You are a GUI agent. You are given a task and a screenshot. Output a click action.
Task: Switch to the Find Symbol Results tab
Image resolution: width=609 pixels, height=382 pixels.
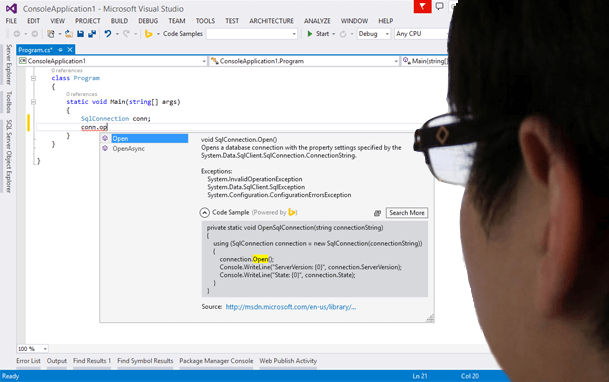(x=145, y=361)
